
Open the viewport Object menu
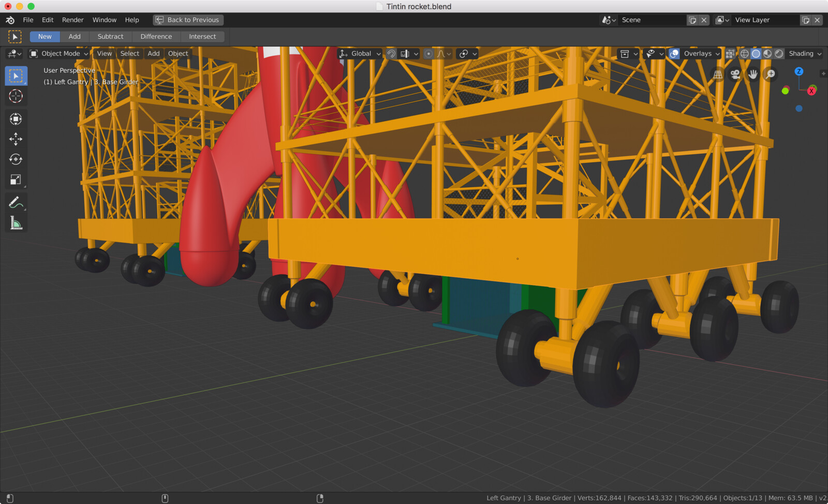click(178, 53)
